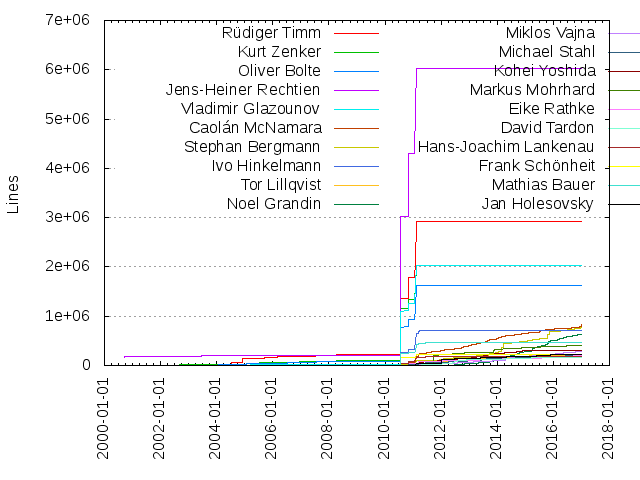Click the Stephan Bergmann legend line swatch
Image resolution: width=640 pixels, height=480 pixels.
click(356, 147)
